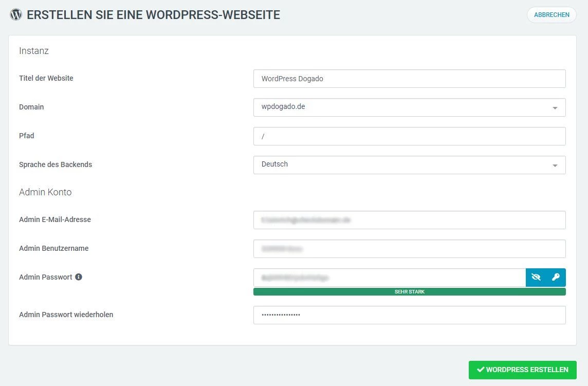
Task: Toggle password visibility with the eye icon
Action: point(536,278)
